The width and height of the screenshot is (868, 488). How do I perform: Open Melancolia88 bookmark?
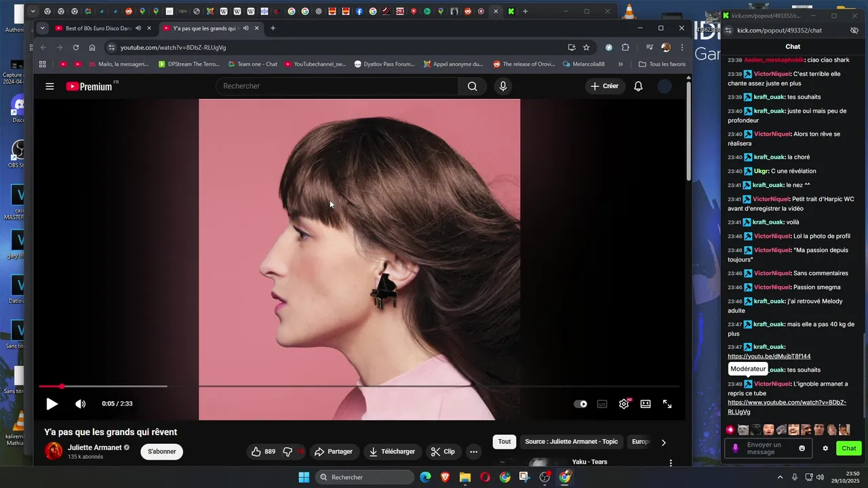pos(583,64)
